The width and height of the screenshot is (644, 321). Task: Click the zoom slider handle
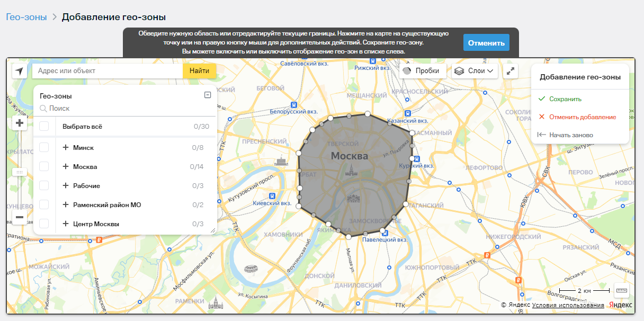click(x=20, y=172)
